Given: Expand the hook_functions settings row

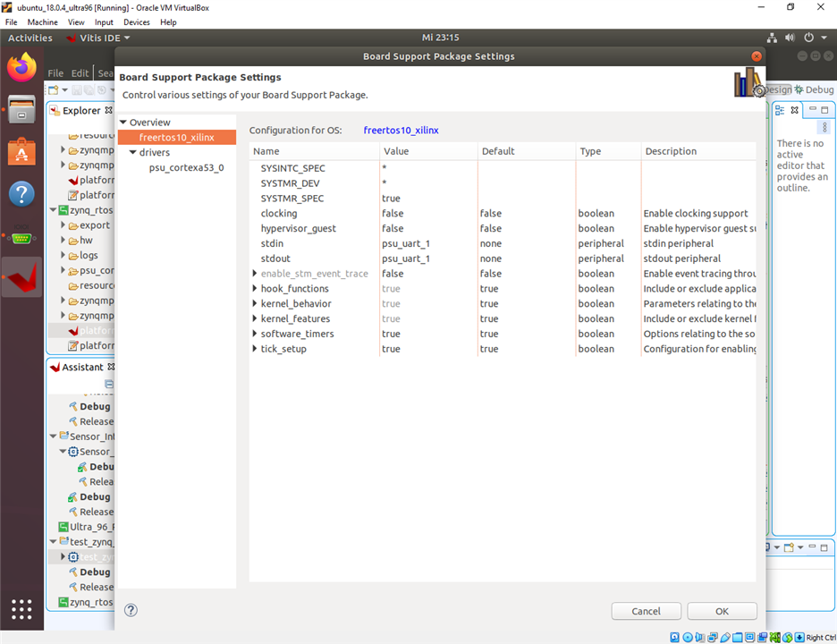Looking at the screenshot, I should coord(255,288).
